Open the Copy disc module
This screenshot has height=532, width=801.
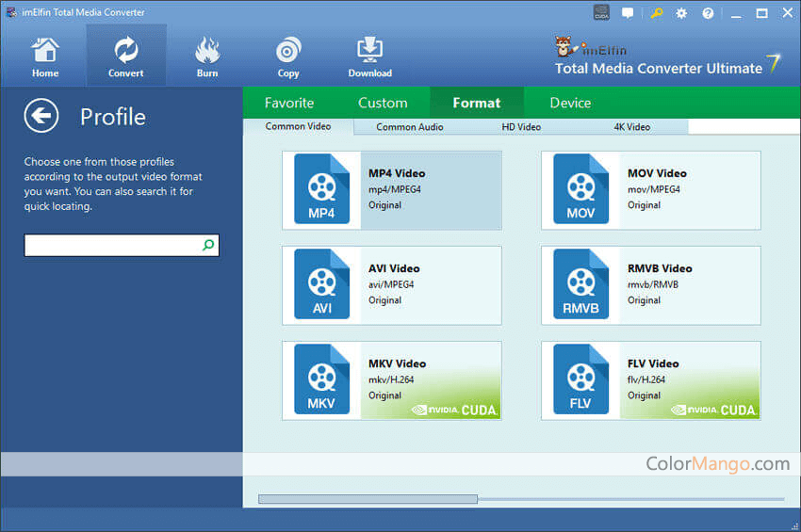coord(288,56)
